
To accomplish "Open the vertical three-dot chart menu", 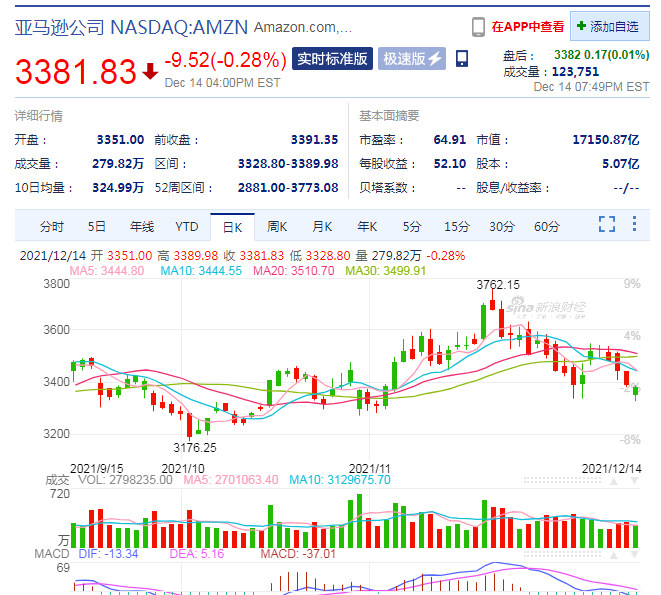I will click(x=634, y=223).
